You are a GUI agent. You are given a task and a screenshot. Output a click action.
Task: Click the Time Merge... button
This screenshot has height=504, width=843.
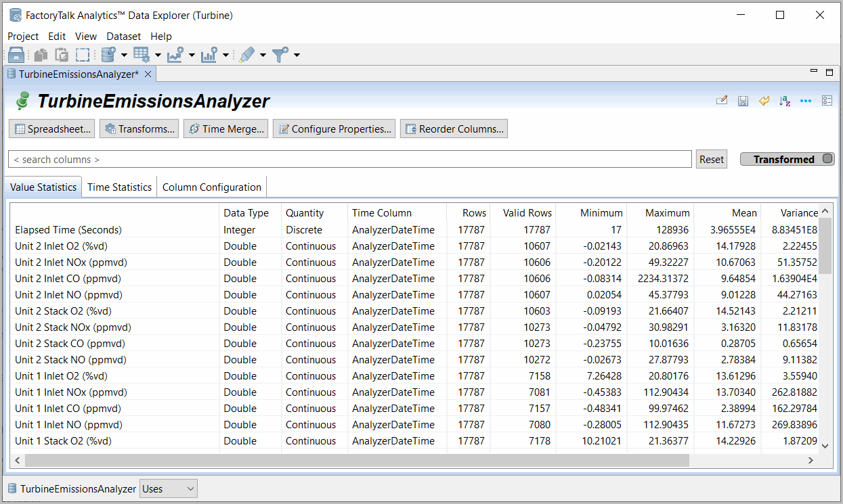[226, 129]
